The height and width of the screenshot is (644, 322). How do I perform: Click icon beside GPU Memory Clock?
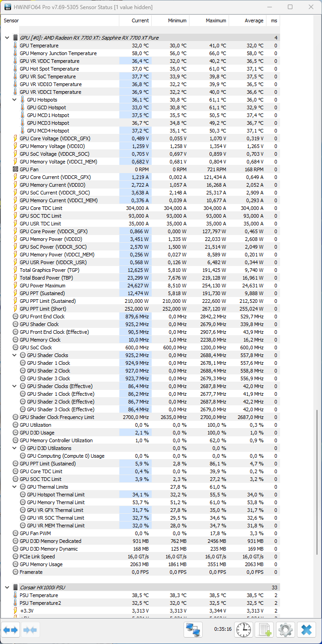tap(15, 340)
